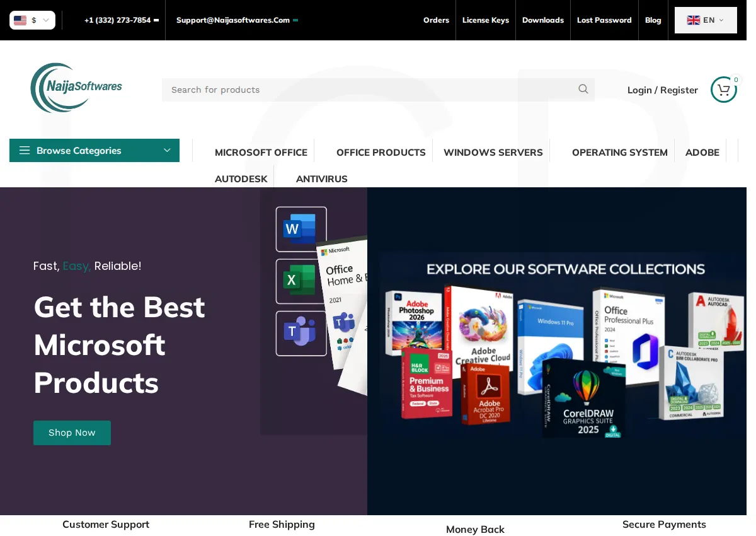
Task: Click the Free Shipping text
Action: tap(282, 525)
